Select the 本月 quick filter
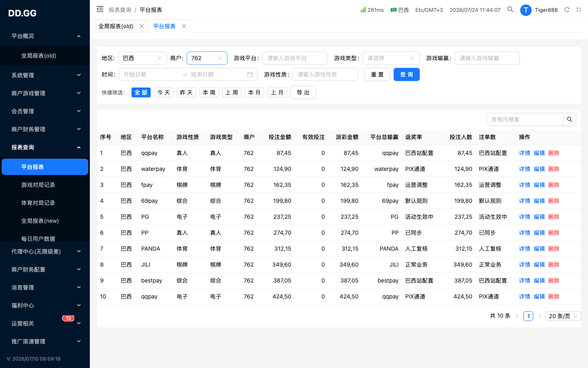588x368 pixels. 254,92
